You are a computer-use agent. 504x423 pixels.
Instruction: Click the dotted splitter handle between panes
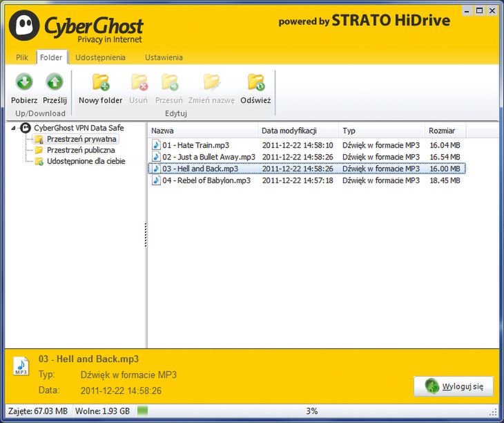(x=146, y=235)
